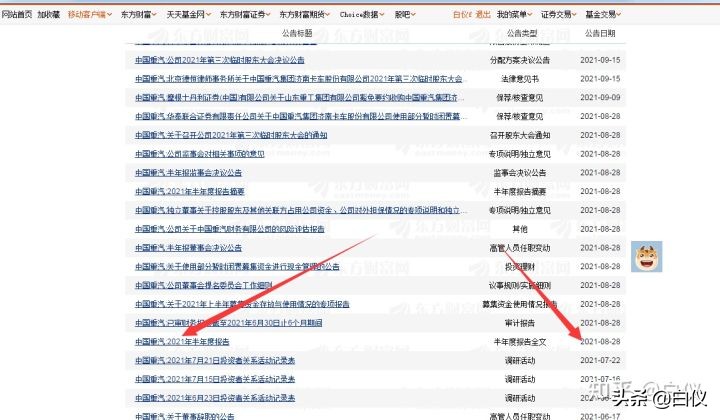Image resolution: width=720 pixels, height=420 pixels.
Task: Click 调研活动 in the 7月21日 row
Action: [x=520, y=361]
